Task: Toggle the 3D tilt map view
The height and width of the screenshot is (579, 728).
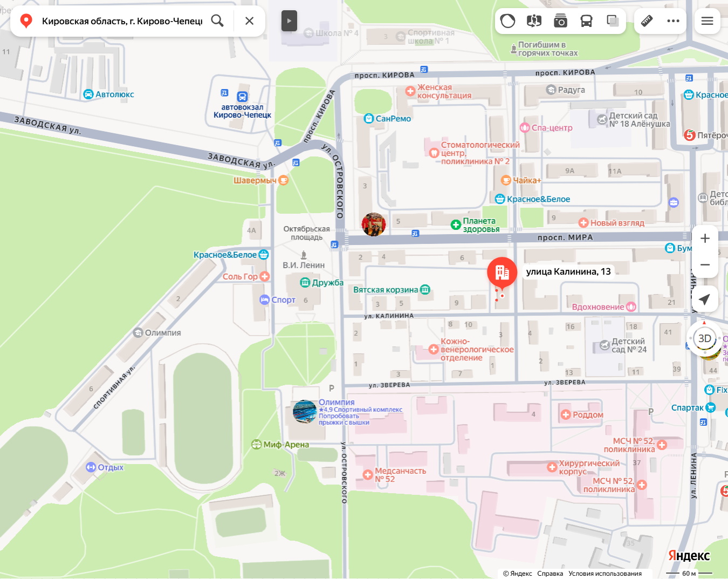Action: click(x=705, y=338)
